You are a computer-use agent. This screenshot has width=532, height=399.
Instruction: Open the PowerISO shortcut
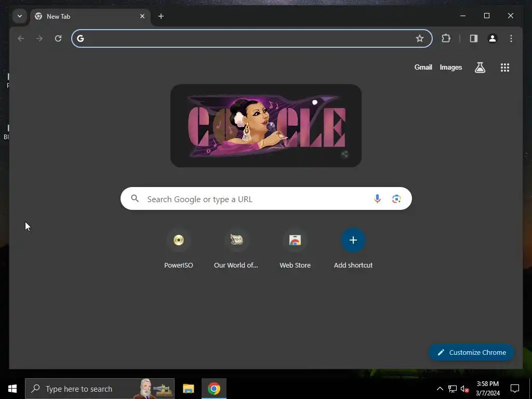(179, 249)
